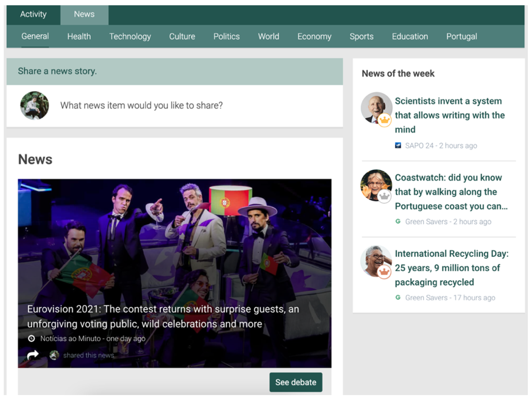Click the Green Savers icon under Recycling Day story
This screenshot has width=532, height=399.
click(x=398, y=297)
